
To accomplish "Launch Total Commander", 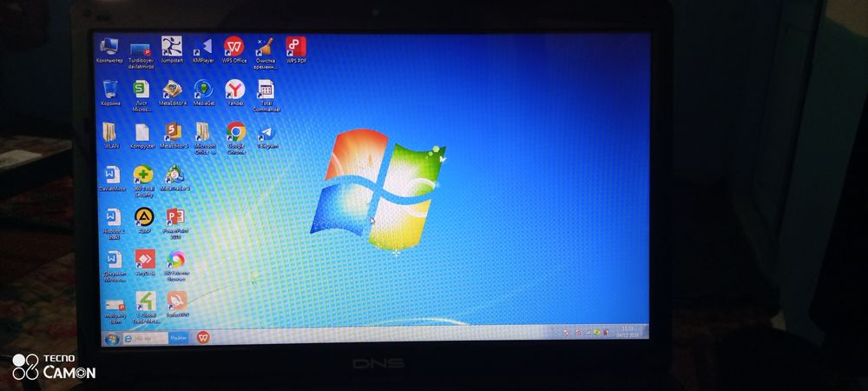I will pos(266,96).
